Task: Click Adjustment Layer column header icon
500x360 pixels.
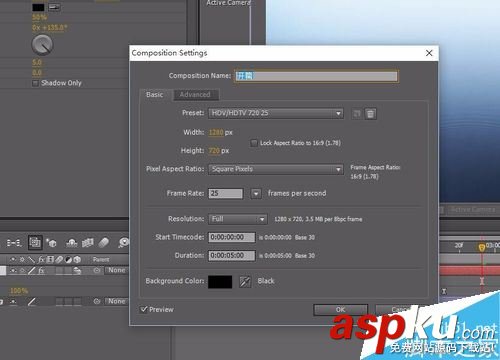Action: pos(68,259)
